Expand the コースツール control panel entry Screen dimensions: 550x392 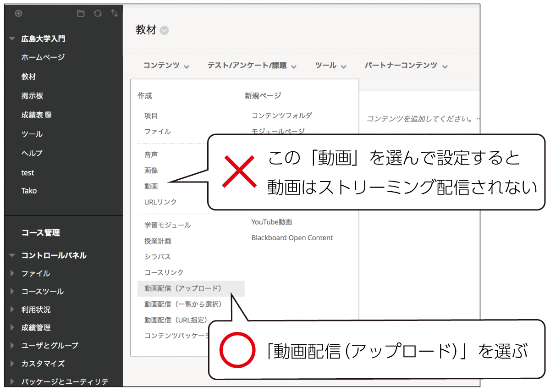(12, 292)
